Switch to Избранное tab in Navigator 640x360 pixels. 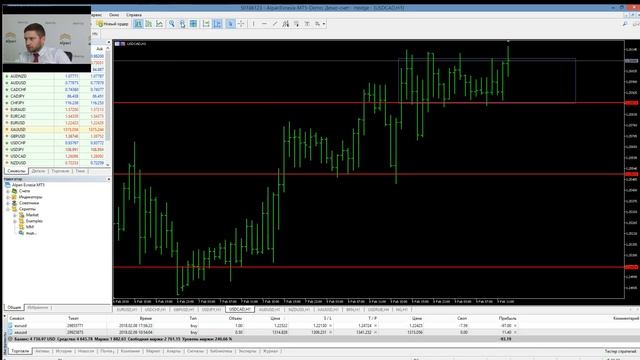pyautogui.click(x=38, y=307)
